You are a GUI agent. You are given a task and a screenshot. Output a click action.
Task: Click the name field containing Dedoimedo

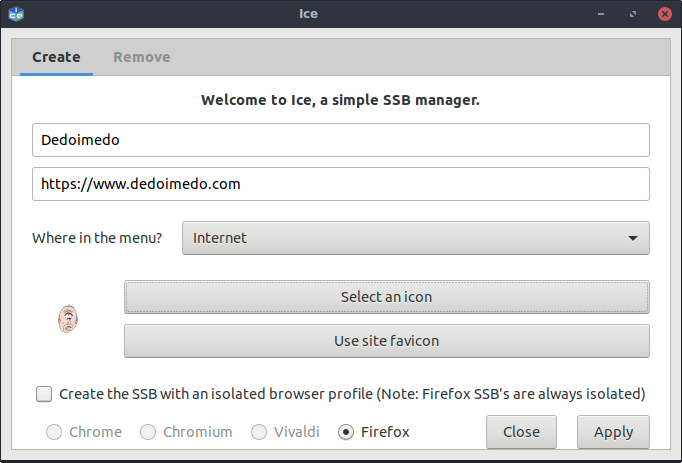click(340, 140)
